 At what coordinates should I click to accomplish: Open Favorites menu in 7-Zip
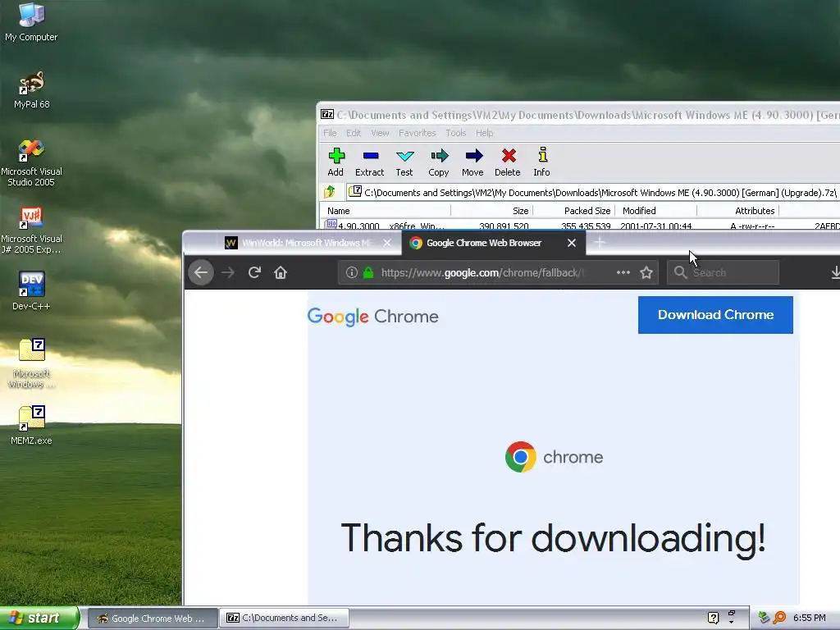pyautogui.click(x=418, y=133)
